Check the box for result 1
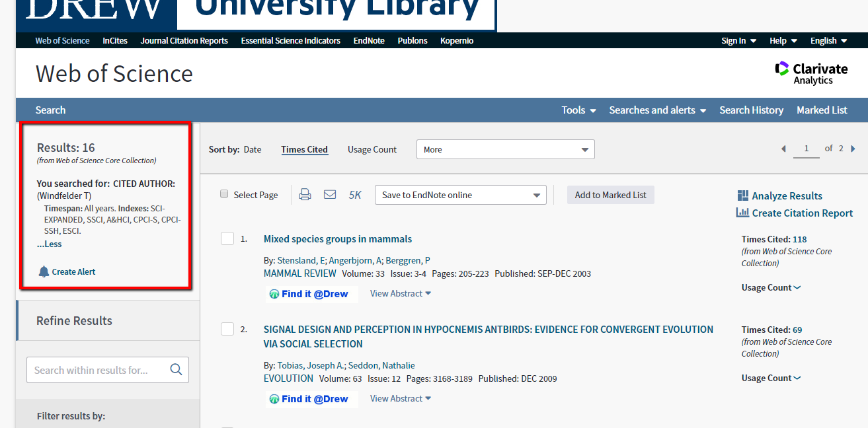Image resolution: width=868 pixels, height=428 pixels. click(x=227, y=238)
